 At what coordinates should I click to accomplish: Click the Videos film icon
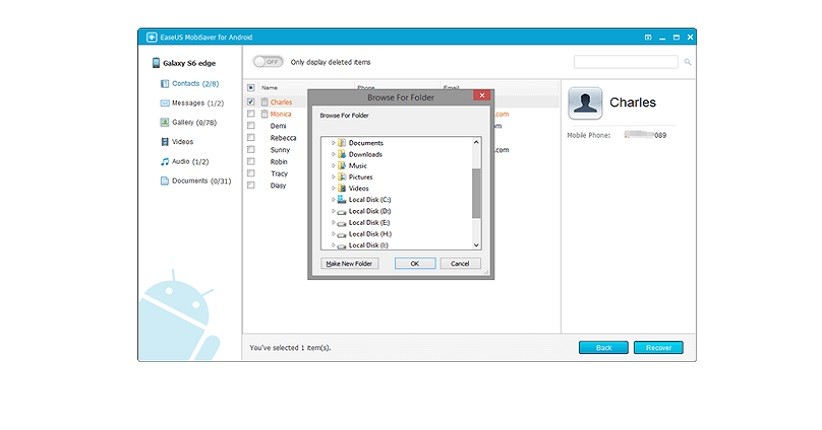165,142
